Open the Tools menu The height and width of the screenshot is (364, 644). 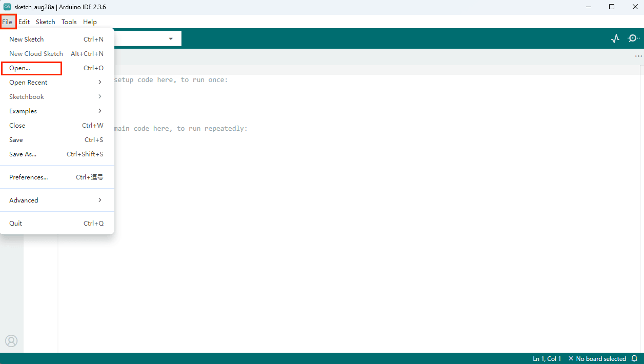69,22
